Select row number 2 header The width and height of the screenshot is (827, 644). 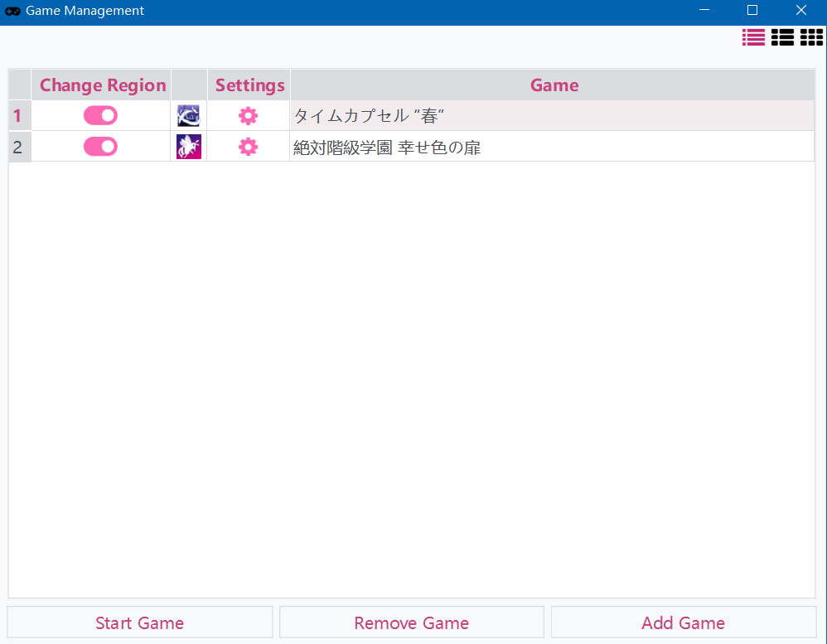pos(20,147)
